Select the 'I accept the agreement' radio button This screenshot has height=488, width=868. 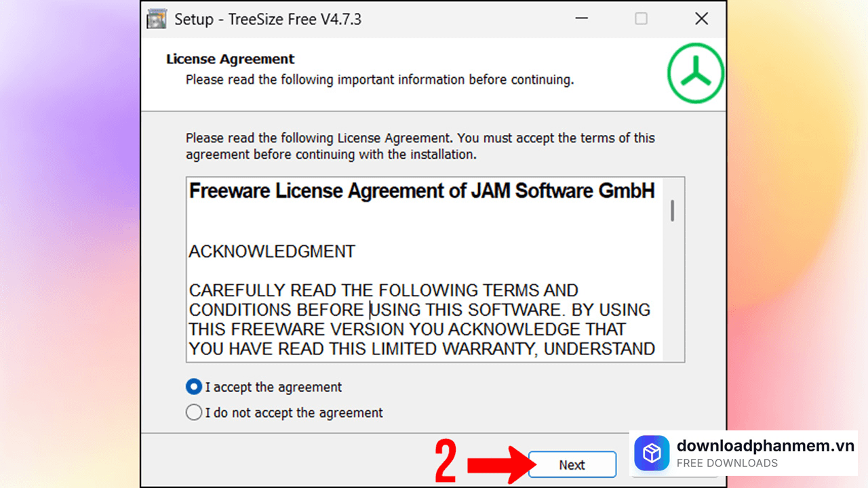[x=194, y=387]
